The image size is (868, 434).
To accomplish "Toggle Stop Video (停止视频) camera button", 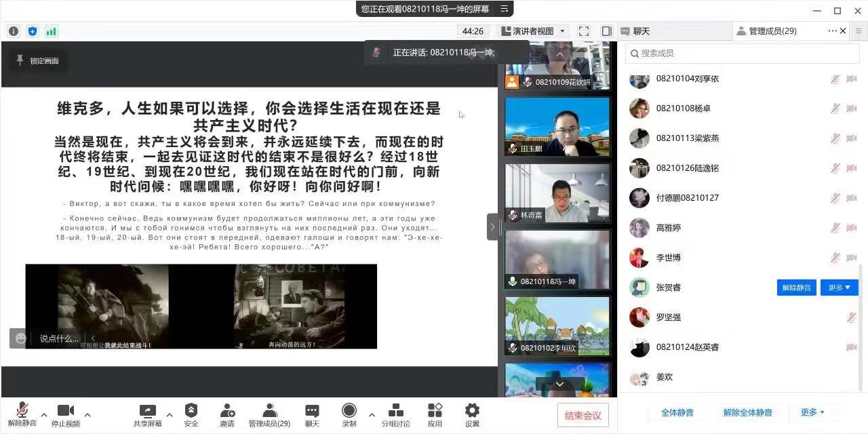I will pyautogui.click(x=65, y=411).
